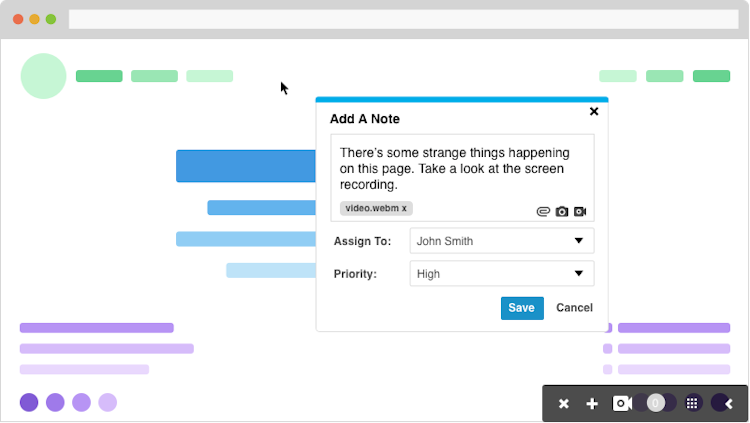Click the round green logo avatar

(x=43, y=76)
